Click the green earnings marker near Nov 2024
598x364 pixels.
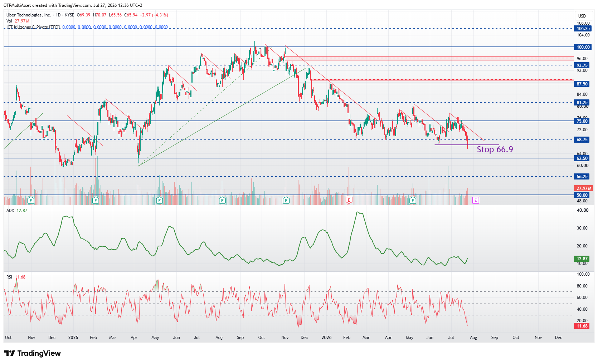point(31,200)
